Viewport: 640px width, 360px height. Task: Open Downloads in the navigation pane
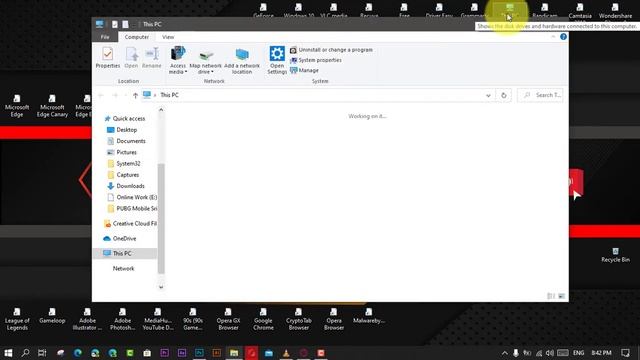[126, 186]
